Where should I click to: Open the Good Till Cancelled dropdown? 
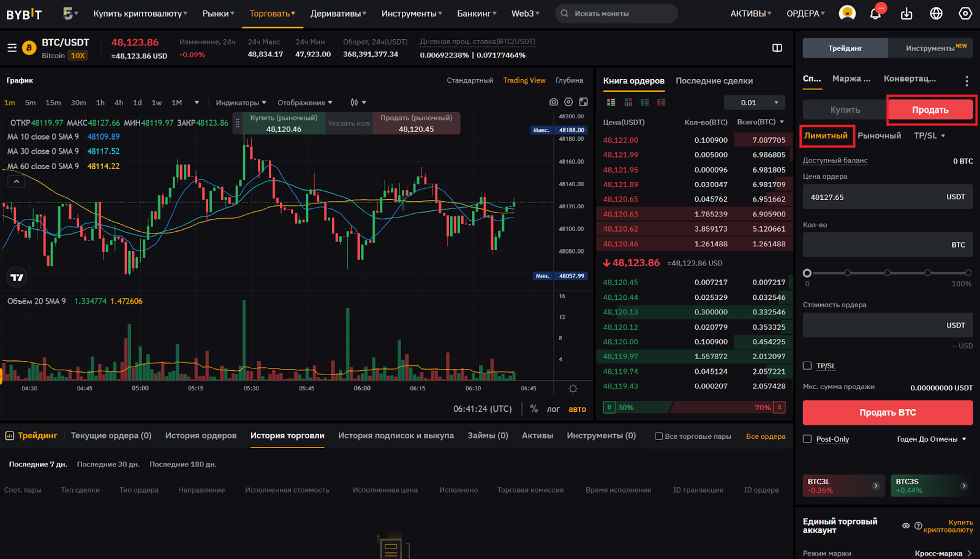(932, 439)
